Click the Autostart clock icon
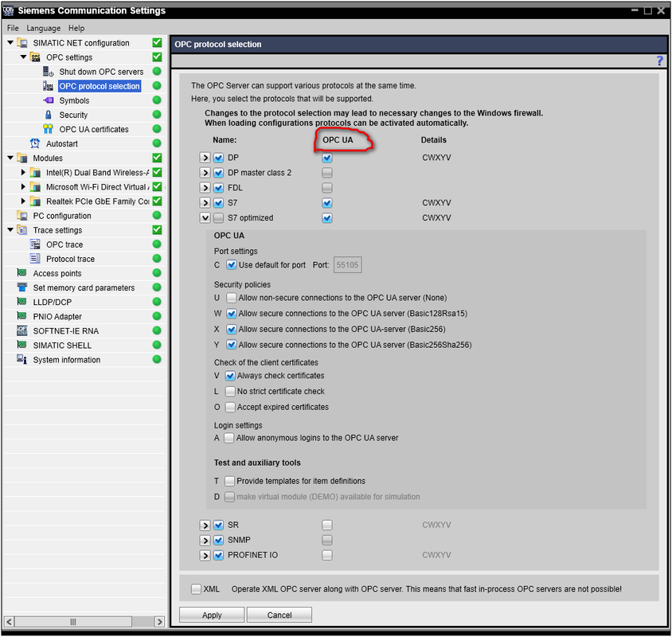 tap(35, 143)
